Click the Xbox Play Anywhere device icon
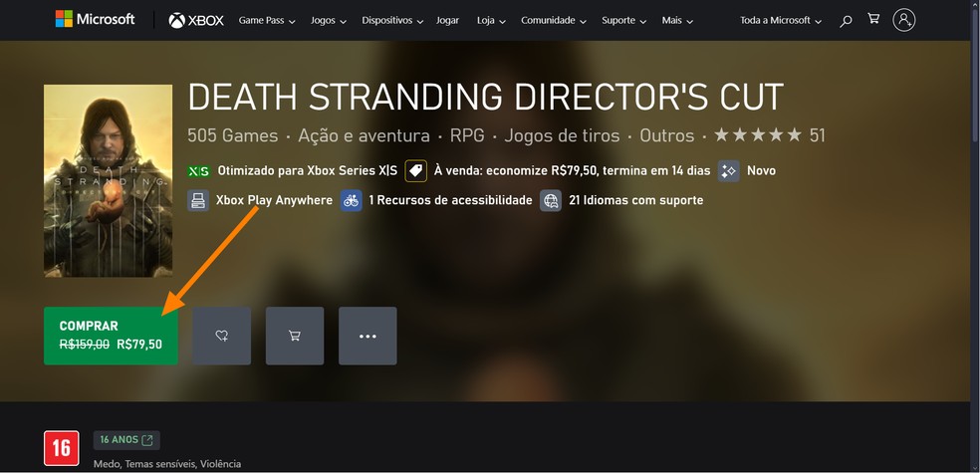The height and width of the screenshot is (473, 980). click(198, 200)
